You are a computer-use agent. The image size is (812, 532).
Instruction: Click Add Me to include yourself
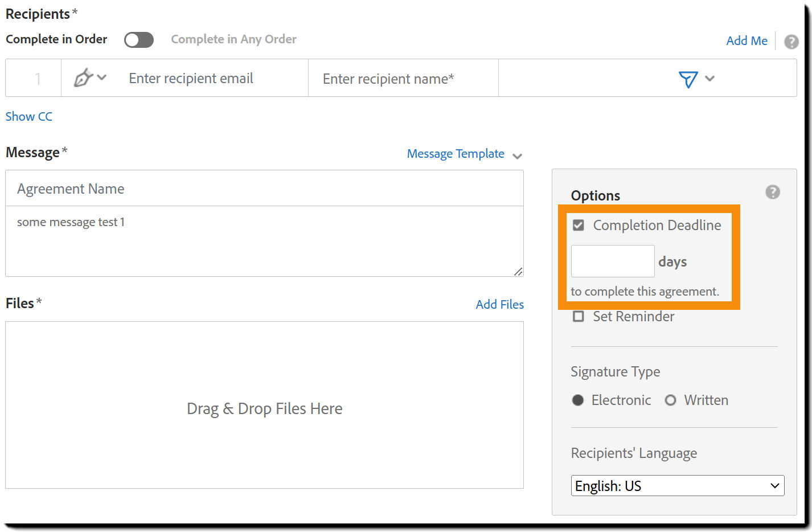(x=747, y=40)
